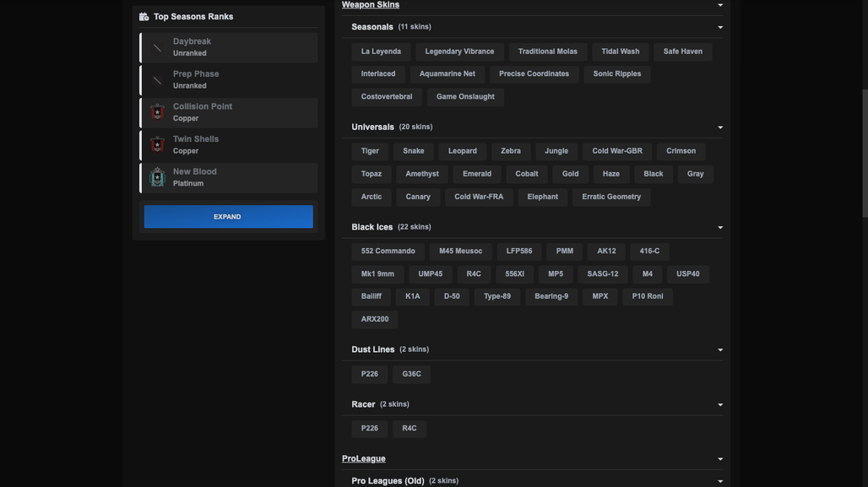Click the Costovertebral skin tag
Viewport: 868px width, 487px height.
tap(387, 97)
